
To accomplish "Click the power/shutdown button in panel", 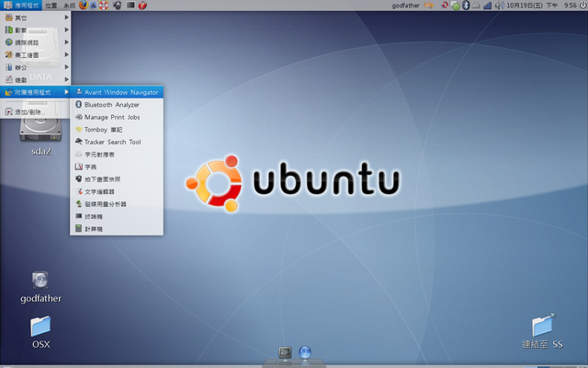I will 582,5.
